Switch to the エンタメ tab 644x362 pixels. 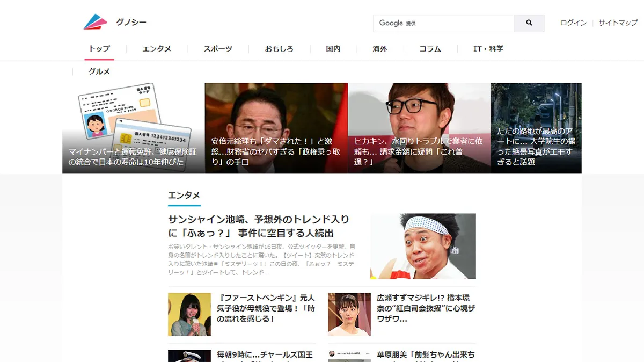[157, 49]
